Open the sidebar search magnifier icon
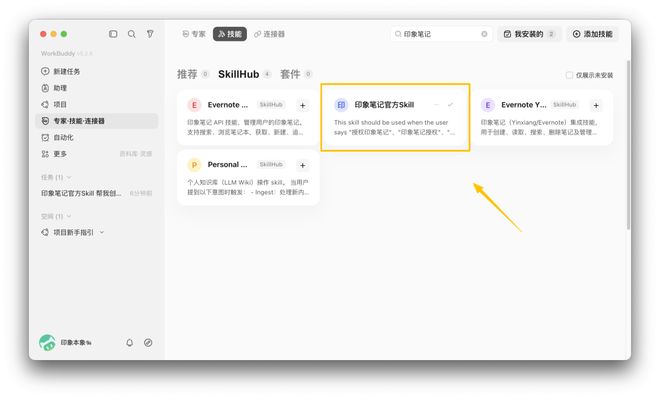 click(x=131, y=34)
